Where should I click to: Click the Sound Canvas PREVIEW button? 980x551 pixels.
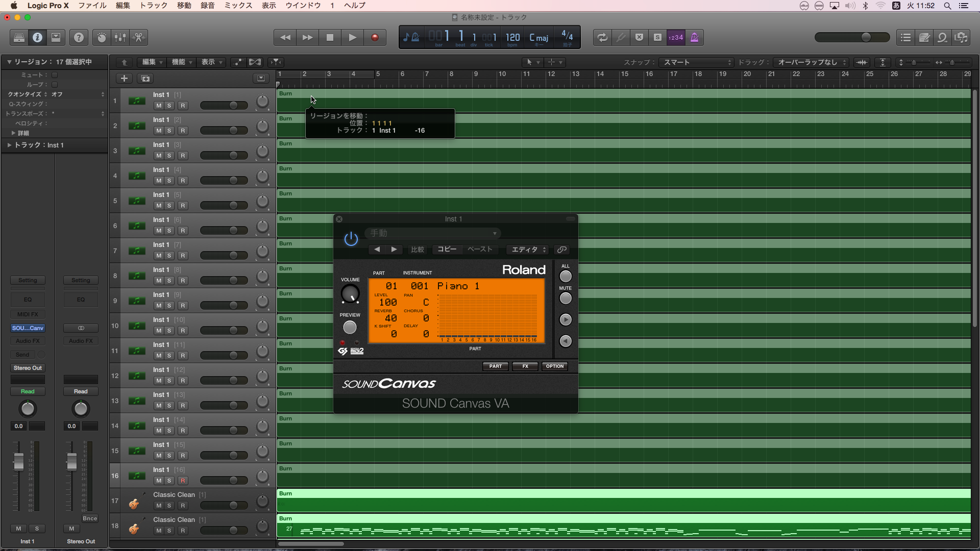coord(350,327)
